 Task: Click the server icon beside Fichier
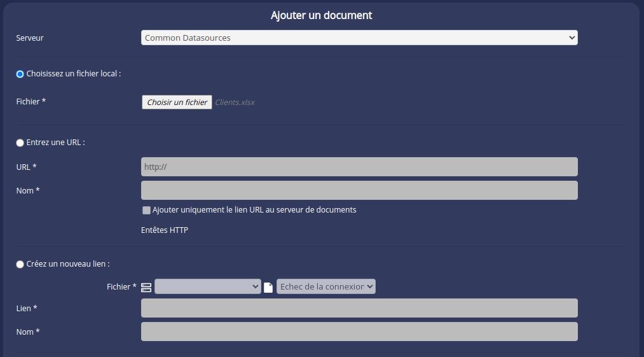point(146,287)
